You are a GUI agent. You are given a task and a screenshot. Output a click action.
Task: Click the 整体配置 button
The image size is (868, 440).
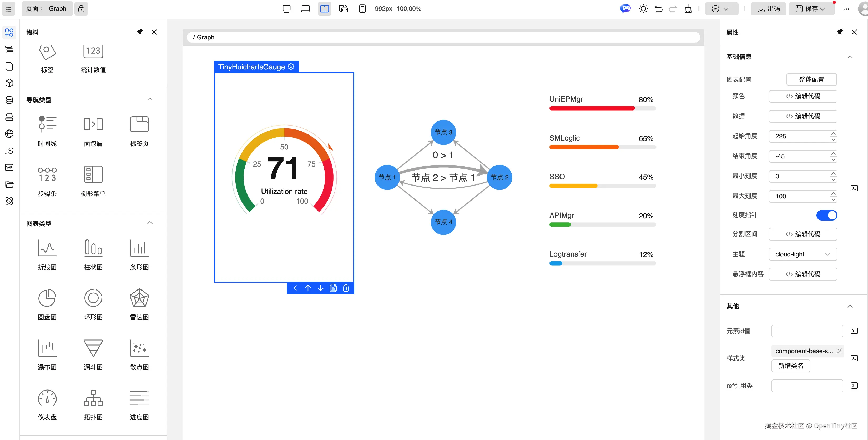811,79
